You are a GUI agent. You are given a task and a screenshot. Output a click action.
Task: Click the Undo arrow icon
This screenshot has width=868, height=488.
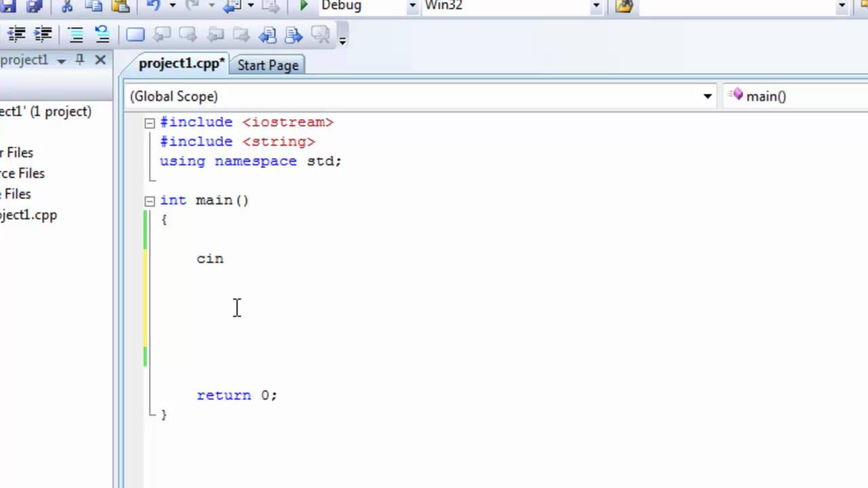pyautogui.click(x=154, y=5)
